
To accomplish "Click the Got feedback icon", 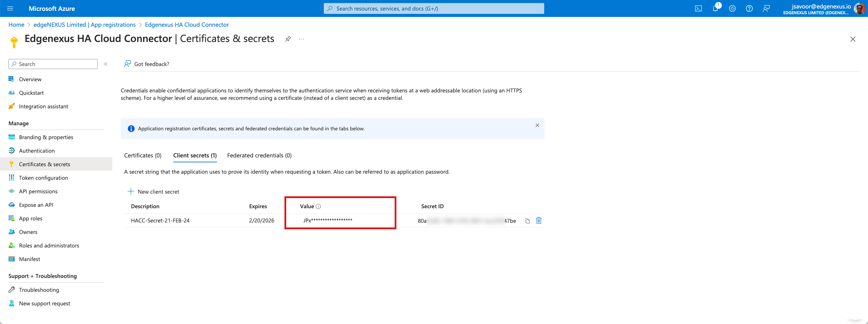I will (127, 64).
